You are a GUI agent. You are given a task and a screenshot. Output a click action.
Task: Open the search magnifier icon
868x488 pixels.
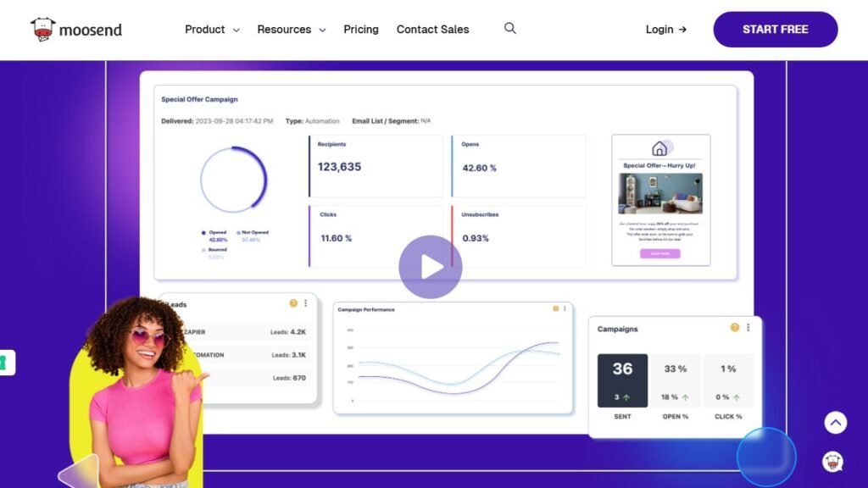point(510,28)
